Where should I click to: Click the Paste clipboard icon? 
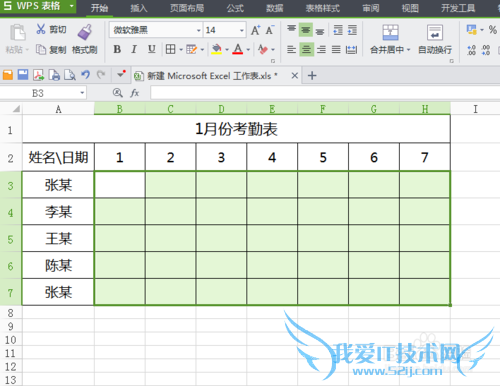[x=17, y=33]
